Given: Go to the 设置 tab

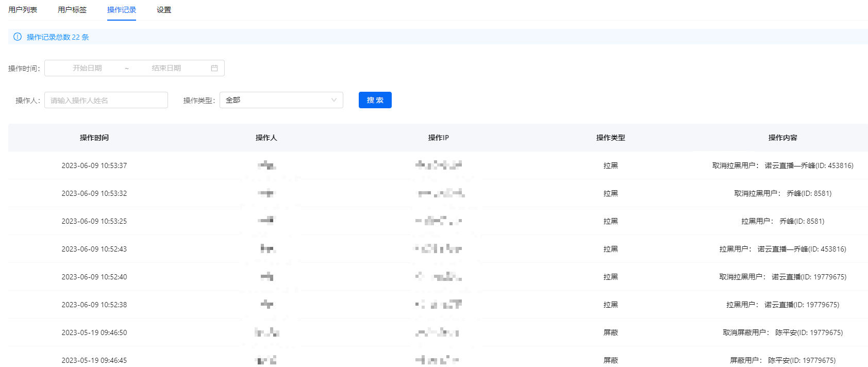Looking at the screenshot, I should [164, 10].
